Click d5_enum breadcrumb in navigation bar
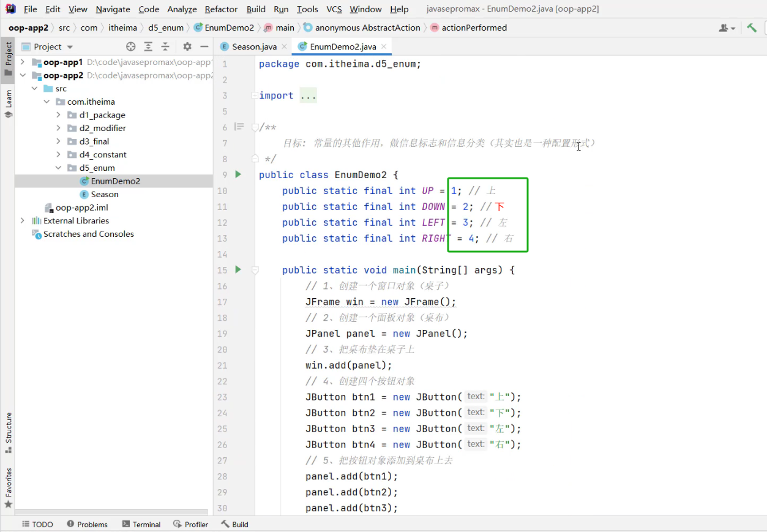The height and width of the screenshot is (532, 767). (x=165, y=28)
